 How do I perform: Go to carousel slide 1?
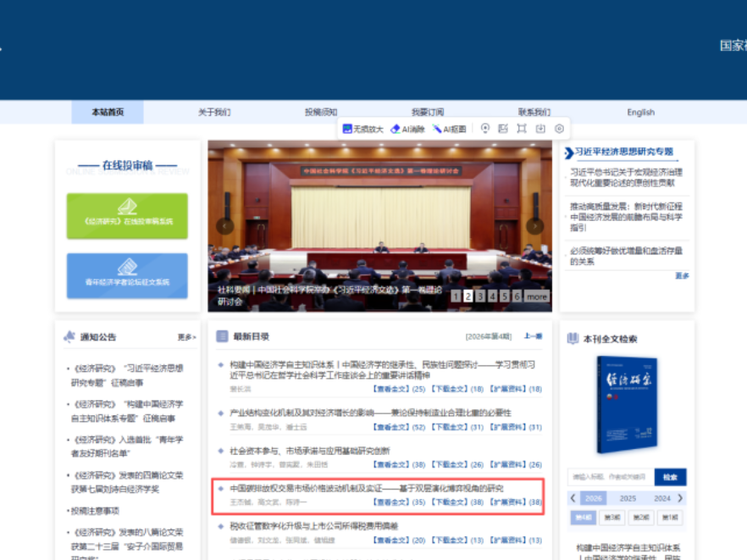[x=456, y=297]
